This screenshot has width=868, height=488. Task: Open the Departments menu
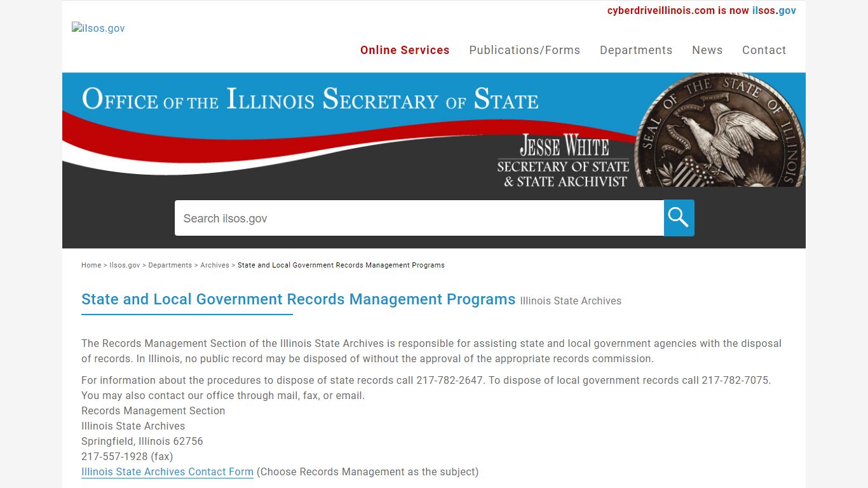(x=636, y=50)
